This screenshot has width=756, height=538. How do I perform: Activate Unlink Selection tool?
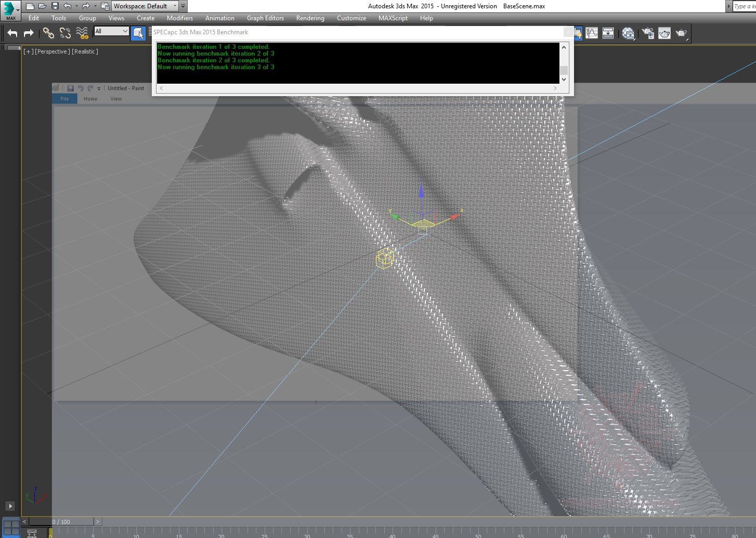(65, 33)
